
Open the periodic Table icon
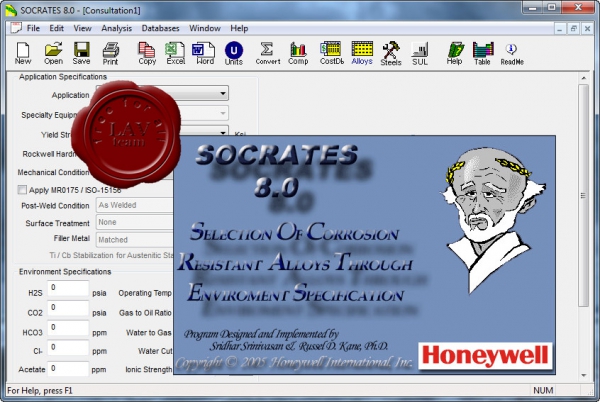(483, 53)
